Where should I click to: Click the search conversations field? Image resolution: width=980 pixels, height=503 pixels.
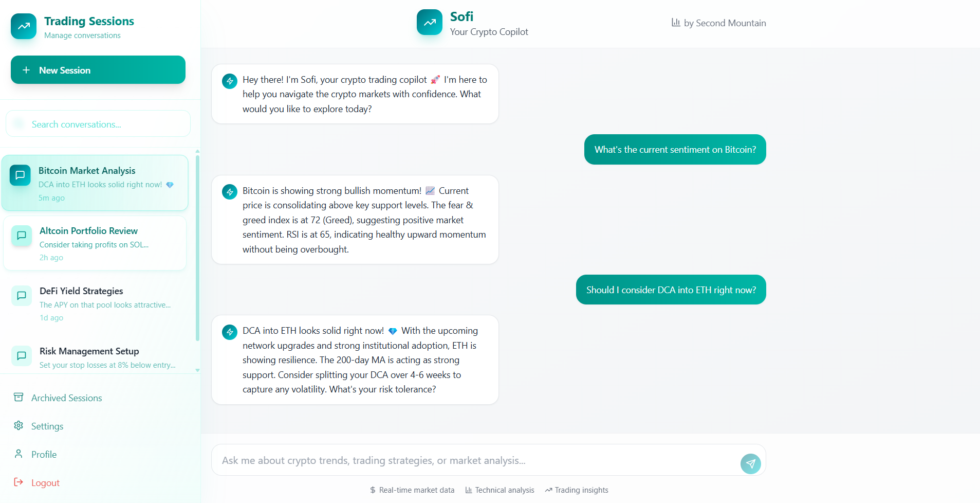pyautogui.click(x=98, y=123)
